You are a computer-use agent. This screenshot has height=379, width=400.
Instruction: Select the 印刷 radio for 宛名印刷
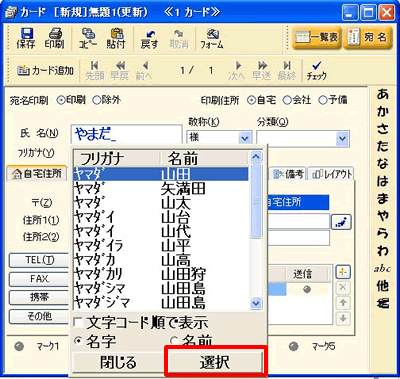[x=61, y=100]
